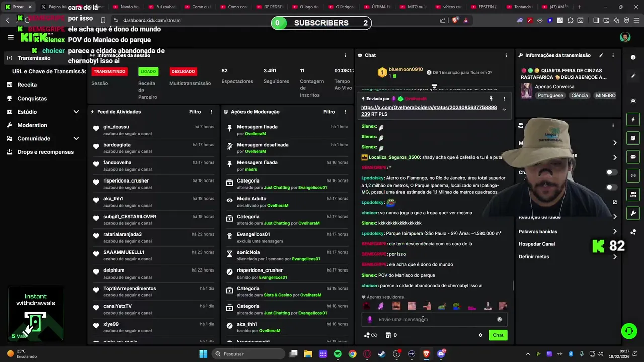Click the camera panel icon in right rail
The height and width of the screenshot is (362, 644).
(x=633, y=194)
